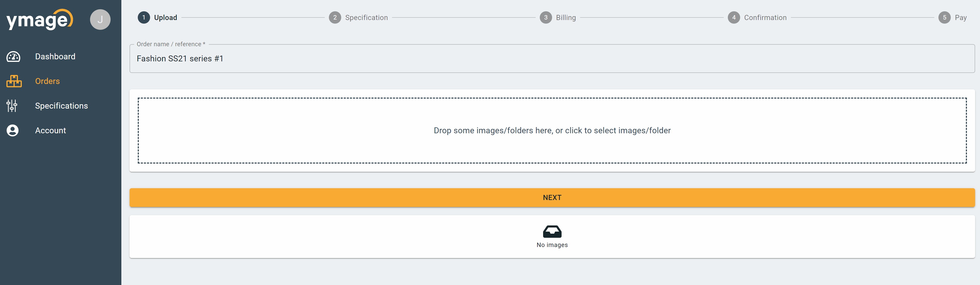Navigate to Account menu item
Screen dimensions: 980x285
point(50,130)
